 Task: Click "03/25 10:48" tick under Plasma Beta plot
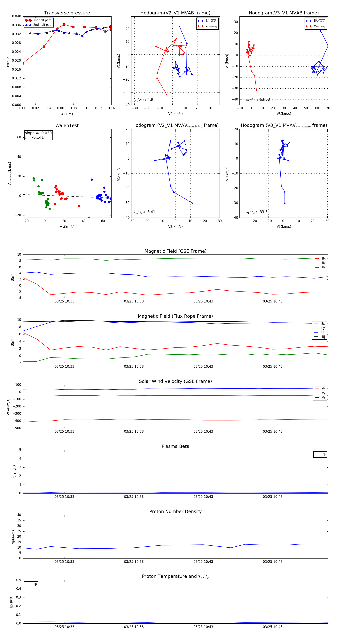point(273,496)
